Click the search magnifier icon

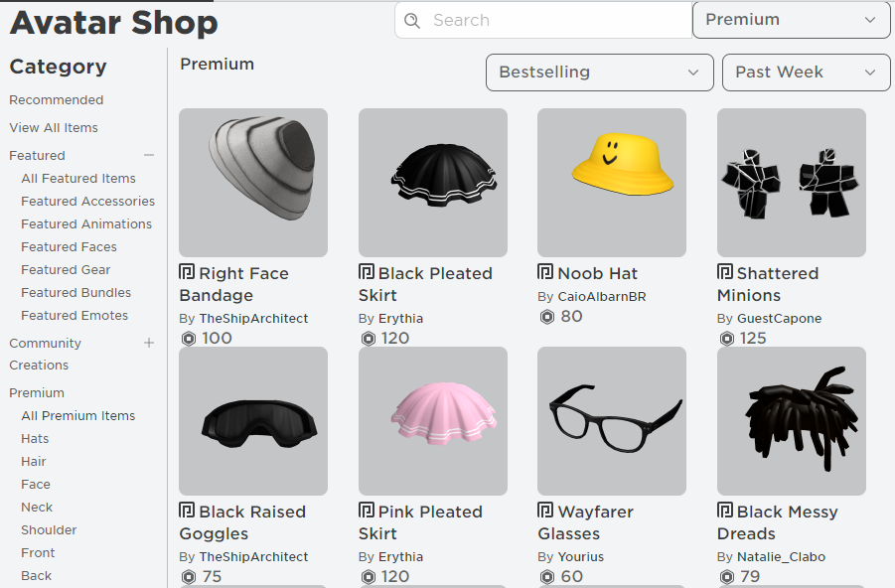pos(411,21)
